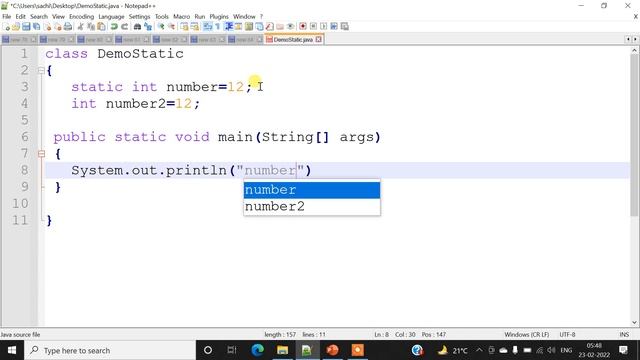
Task: Toggle synchronized horizontal scrolling icon
Action: click(x=196, y=27)
